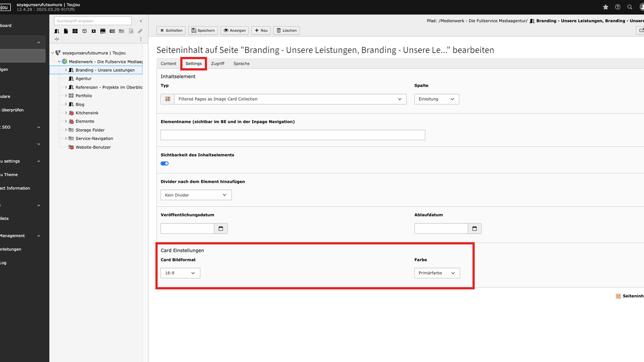Click the Ablaufdatum date input
Viewport: 644px width, 362px height.
tap(441, 229)
